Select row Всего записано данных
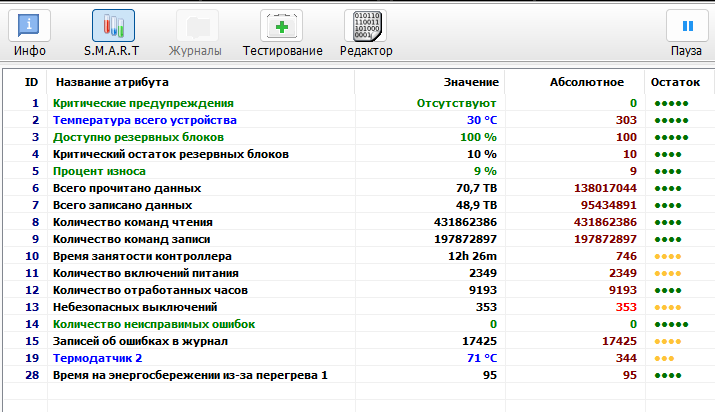Viewport: 715px width, 412px height. 359,205
